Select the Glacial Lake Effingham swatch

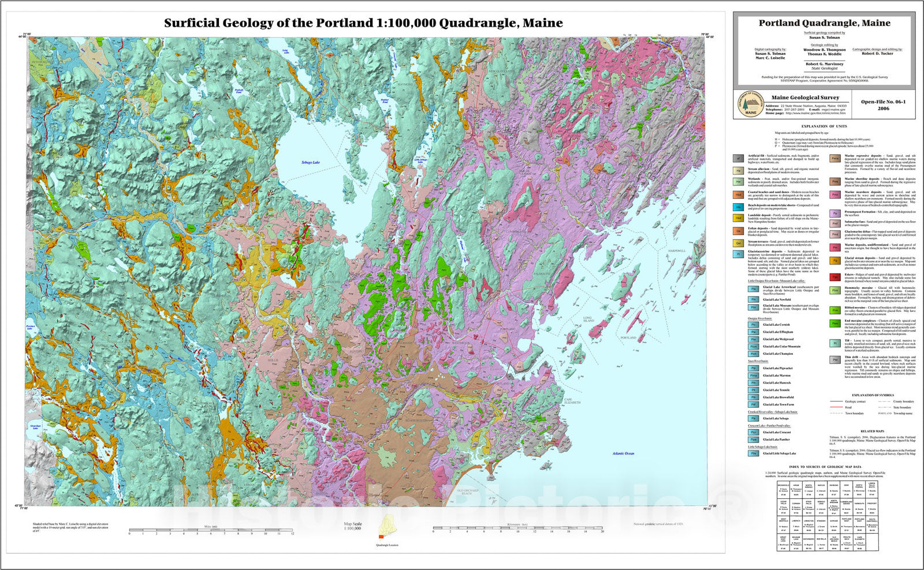pyautogui.click(x=754, y=332)
